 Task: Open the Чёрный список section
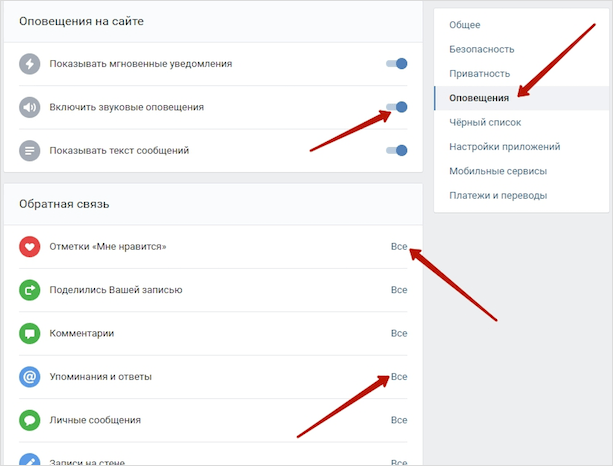click(522, 122)
